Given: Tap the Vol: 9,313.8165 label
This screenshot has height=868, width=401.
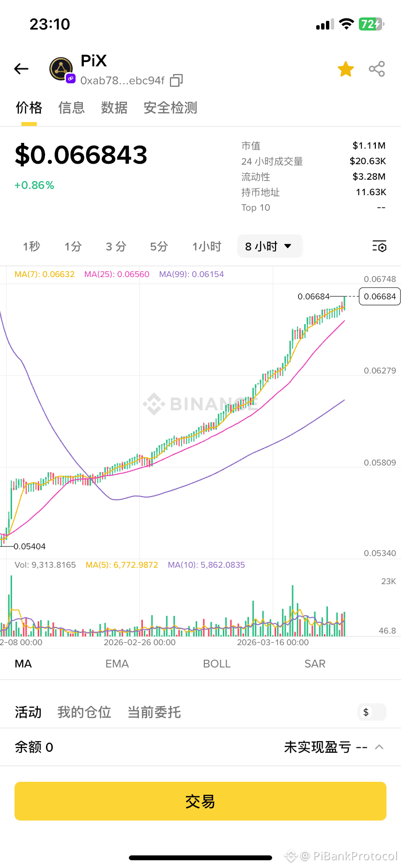Looking at the screenshot, I should click(45, 565).
